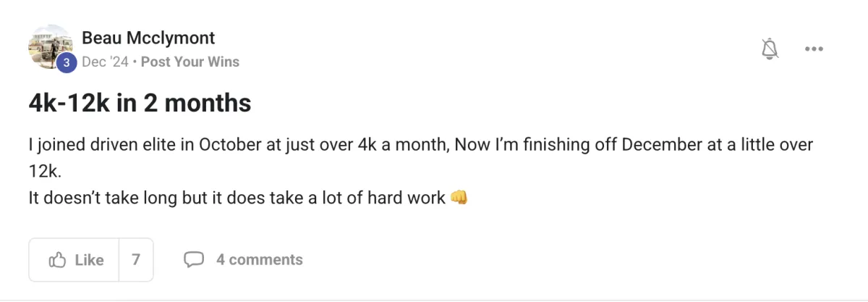The height and width of the screenshot is (302, 868).
Task: Click the Like label on the post
Action: tap(90, 260)
